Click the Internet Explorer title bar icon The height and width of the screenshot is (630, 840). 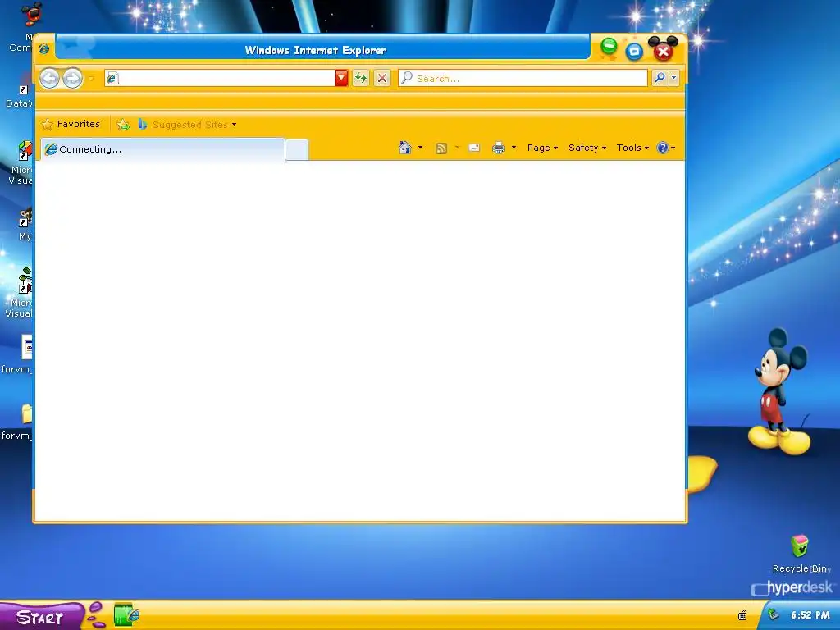pos(44,49)
